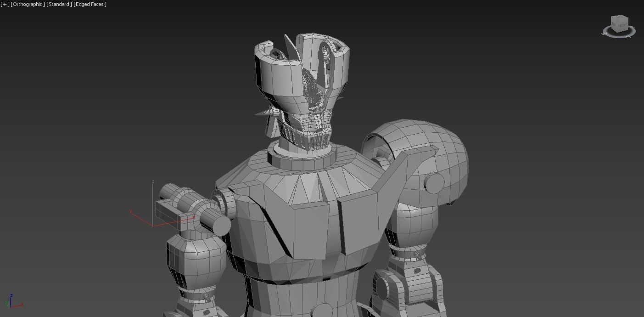Open the Orthographic point-of-view menu
Screen dimensions: 644x317
click(28, 4)
